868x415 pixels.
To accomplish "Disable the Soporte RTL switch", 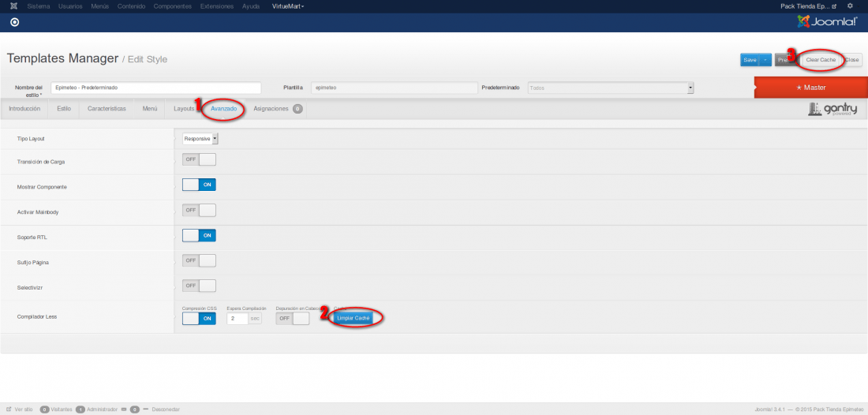I will (199, 235).
